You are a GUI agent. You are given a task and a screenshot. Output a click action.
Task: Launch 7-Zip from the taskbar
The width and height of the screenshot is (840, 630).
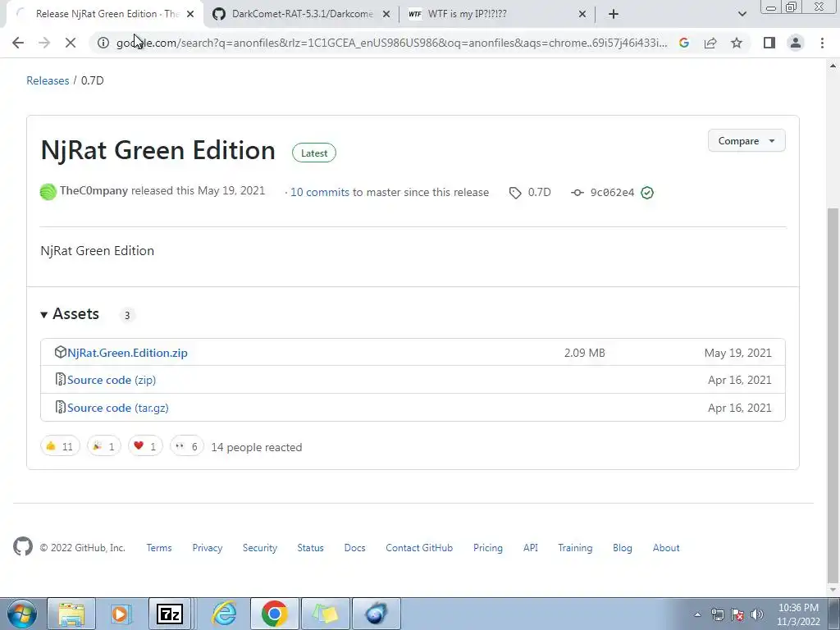pyautogui.click(x=169, y=614)
